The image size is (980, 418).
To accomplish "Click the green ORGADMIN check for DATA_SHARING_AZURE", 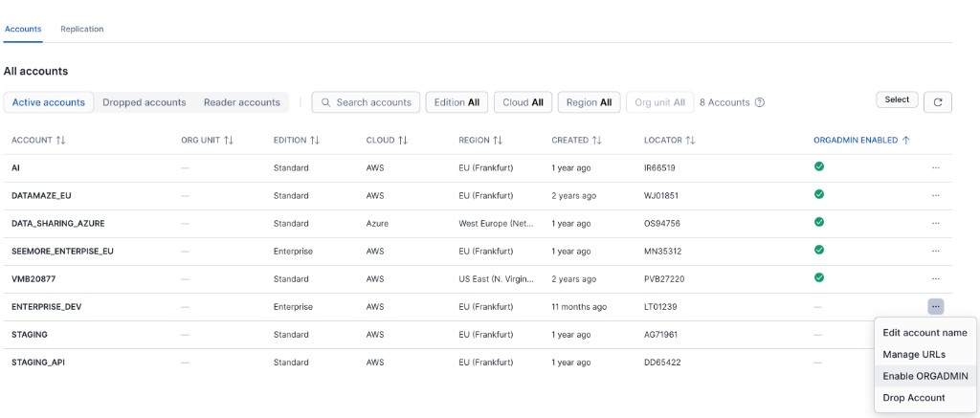I will click(819, 222).
